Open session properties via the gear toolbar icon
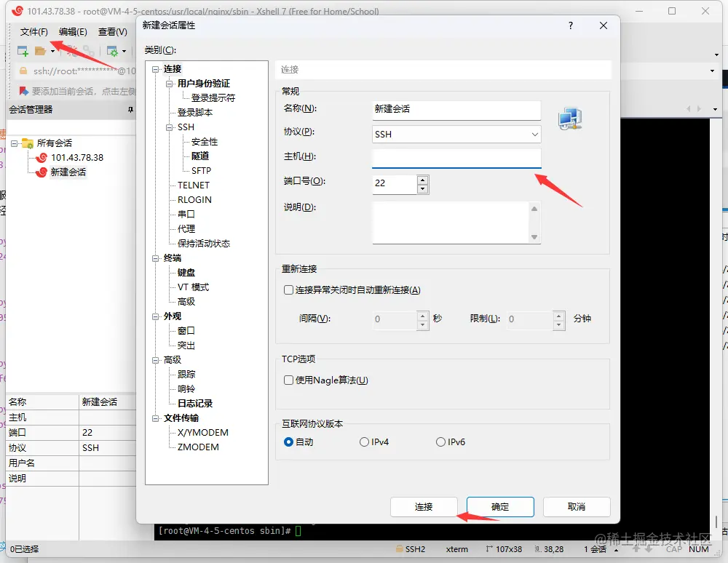Image resolution: width=728 pixels, height=563 pixels. (113, 50)
